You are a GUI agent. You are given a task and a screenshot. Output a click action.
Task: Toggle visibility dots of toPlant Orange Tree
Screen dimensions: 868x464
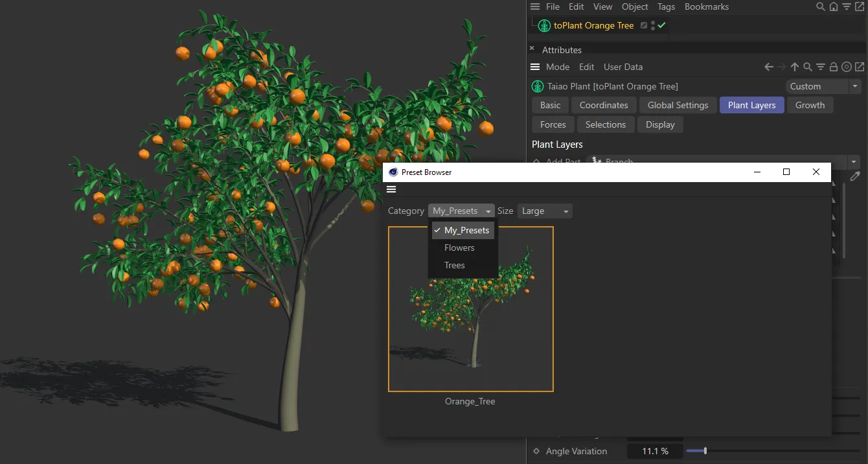coord(652,25)
